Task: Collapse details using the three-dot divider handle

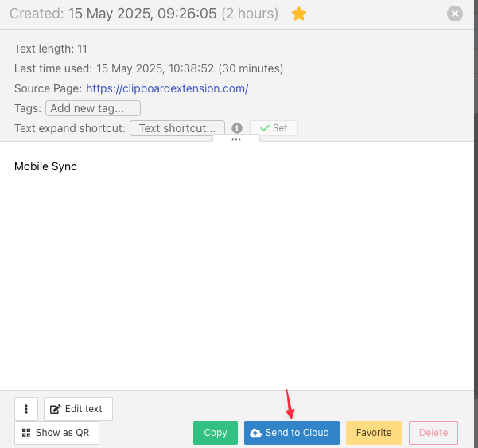Action: tap(236, 139)
